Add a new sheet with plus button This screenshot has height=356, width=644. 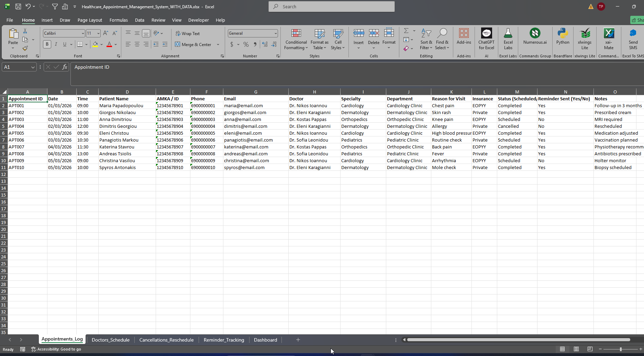298,340
